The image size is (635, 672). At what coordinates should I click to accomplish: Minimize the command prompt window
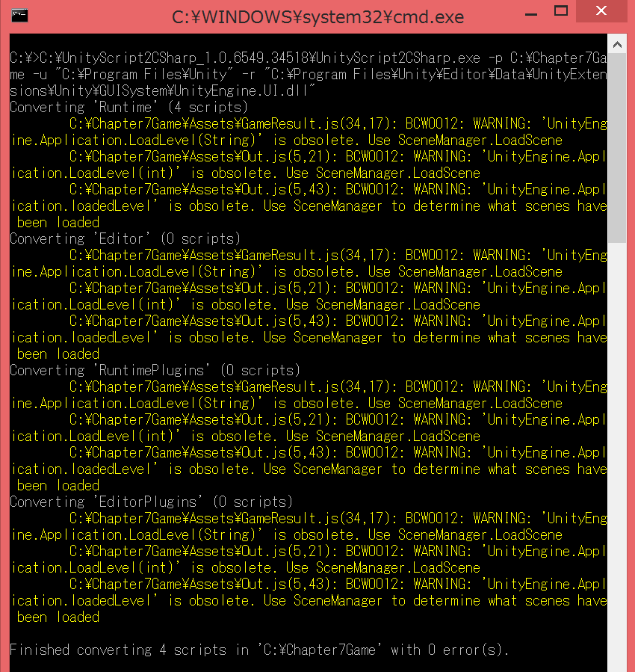tap(531, 12)
